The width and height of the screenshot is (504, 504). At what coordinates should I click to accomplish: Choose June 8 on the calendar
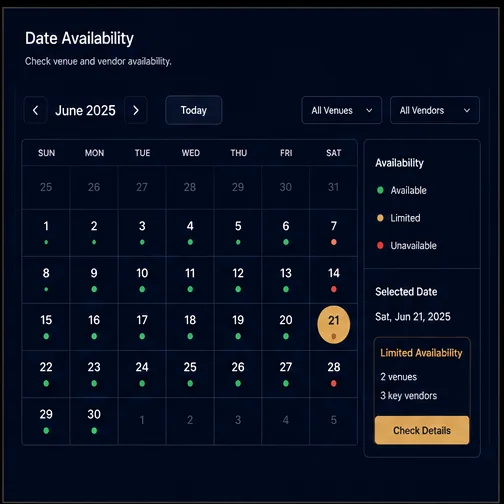coord(46,280)
